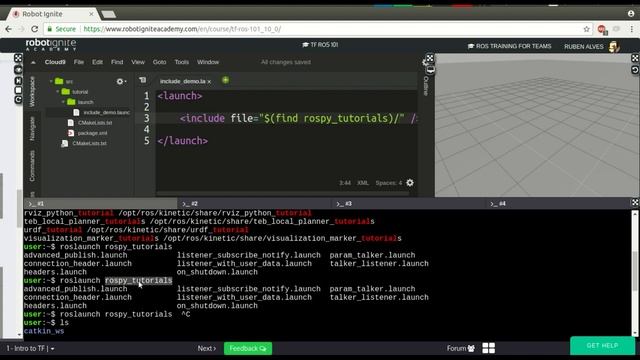
Task: Click the grid layout icon at bottom
Action: click(x=489, y=348)
